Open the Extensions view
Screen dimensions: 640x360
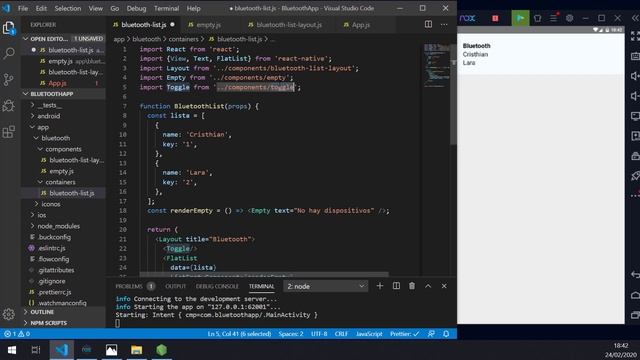(x=9, y=132)
